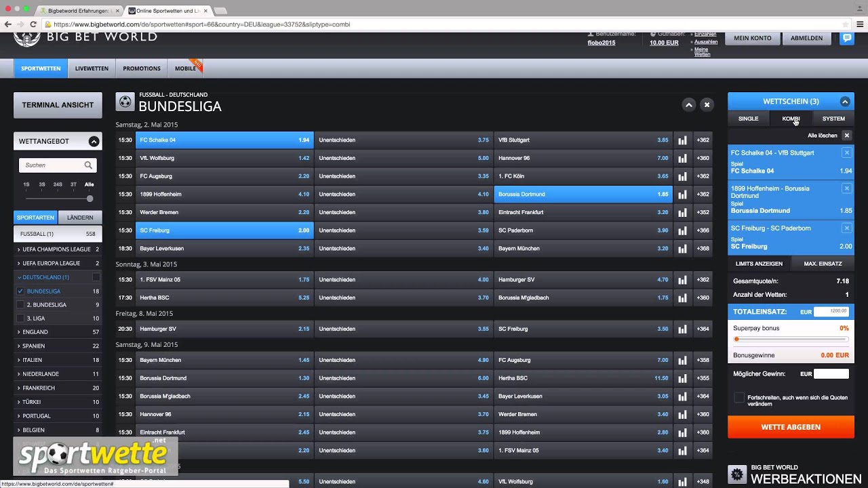The width and height of the screenshot is (868, 488).
Task: Click Alle löschen X button
Action: (846, 136)
